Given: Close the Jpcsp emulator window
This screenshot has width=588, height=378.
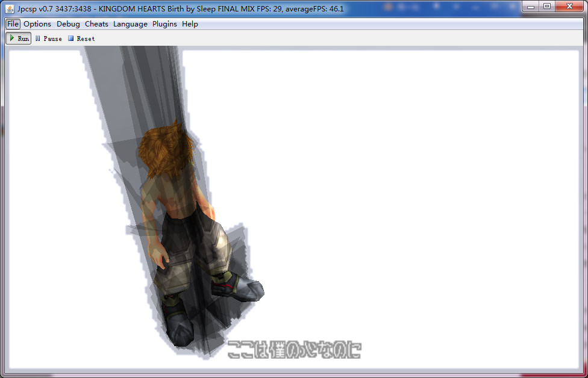Looking at the screenshot, I should (569, 6).
